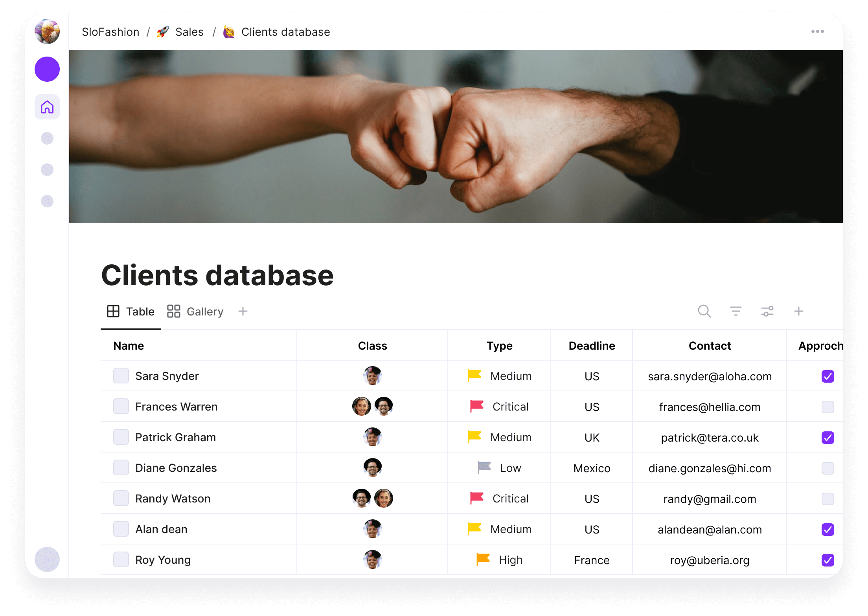The image size is (868, 616).
Task: Open view settings sliders icon
Action: coord(767,311)
